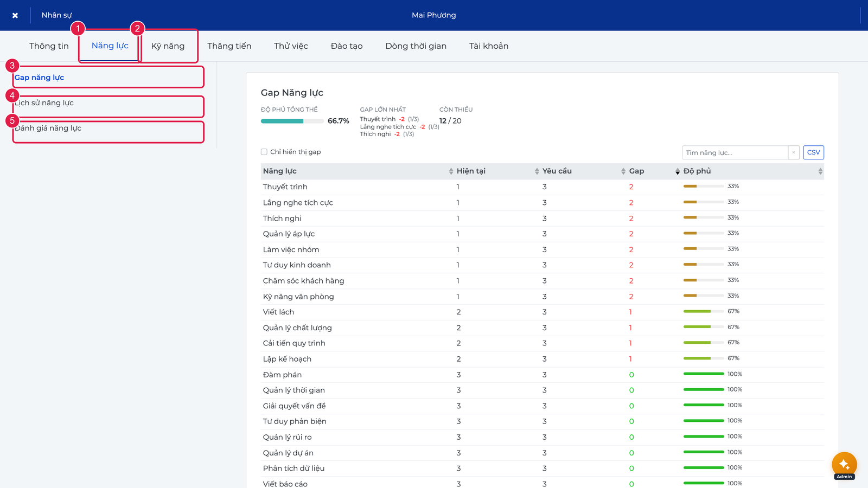Viewport: 868px width, 488px height.
Task: Clear the Tìm năng lực search field
Action: tap(794, 152)
